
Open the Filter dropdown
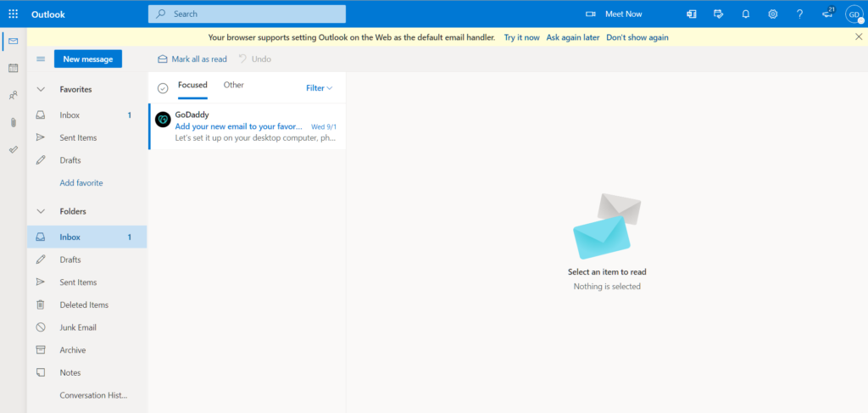320,88
